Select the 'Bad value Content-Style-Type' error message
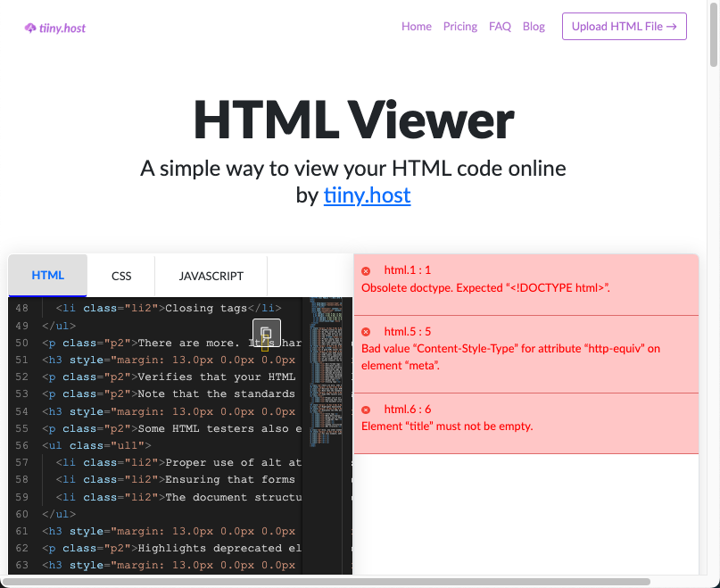The height and width of the screenshot is (588, 720). (x=510, y=357)
